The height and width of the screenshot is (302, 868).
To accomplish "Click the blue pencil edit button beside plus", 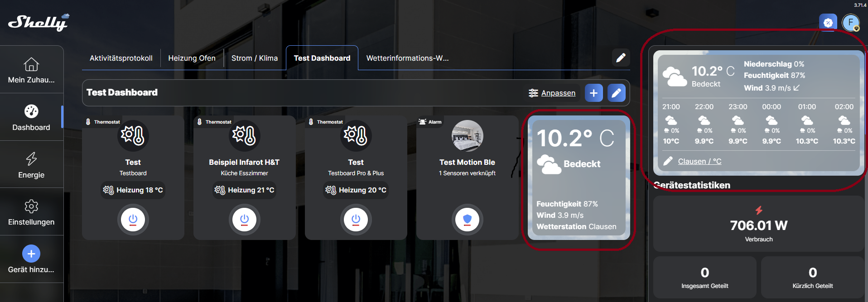I will click(616, 93).
